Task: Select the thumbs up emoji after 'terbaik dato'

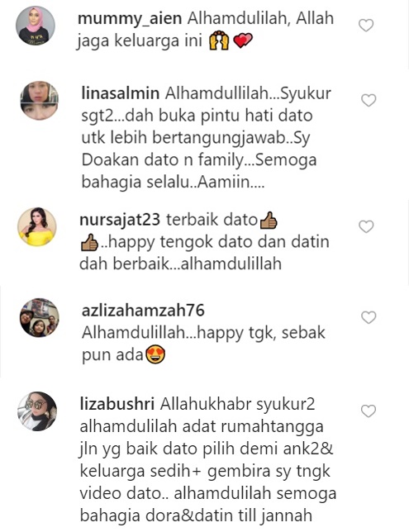Action: 269,221
